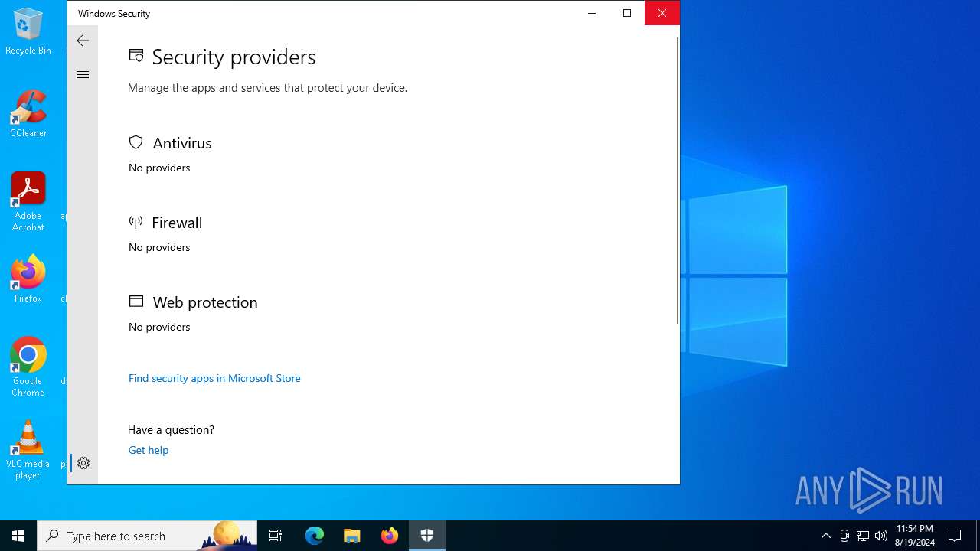Open the hamburger navigation menu
This screenshot has height=551, width=980.
click(x=83, y=74)
